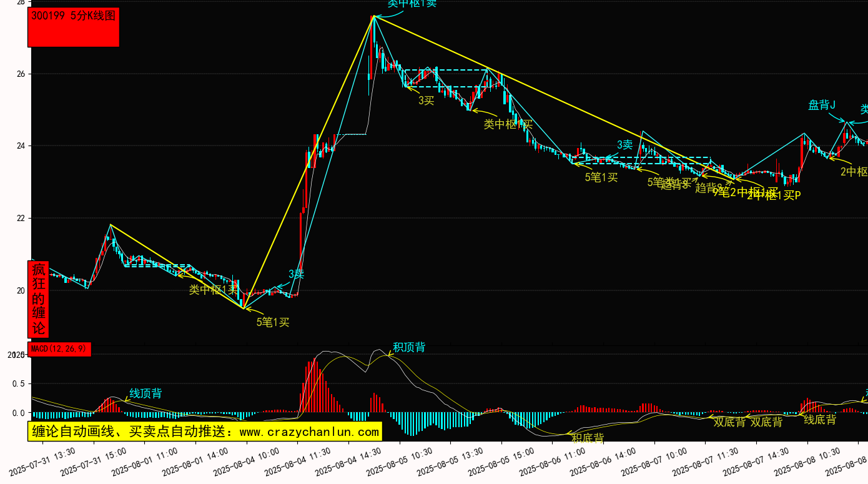This screenshot has height=484, width=868.
Task: Click the 3买 buy signal marker
Action: (x=426, y=100)
